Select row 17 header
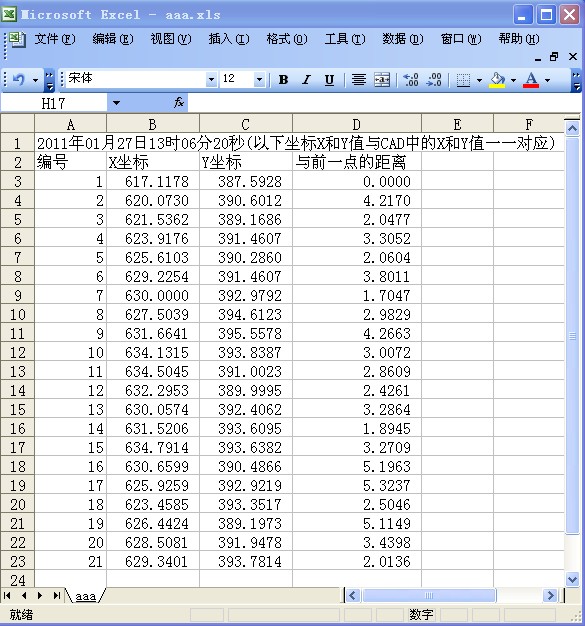This screenshot has height=626, width=585. pos(18,448)
